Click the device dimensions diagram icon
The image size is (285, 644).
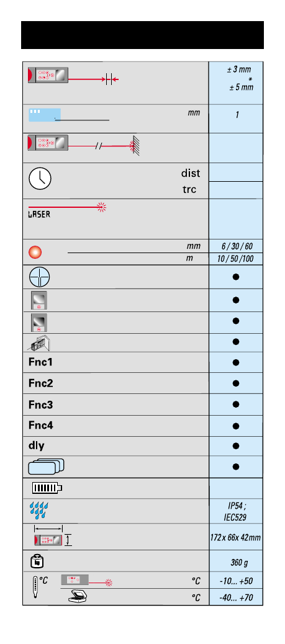pos(53,536)
